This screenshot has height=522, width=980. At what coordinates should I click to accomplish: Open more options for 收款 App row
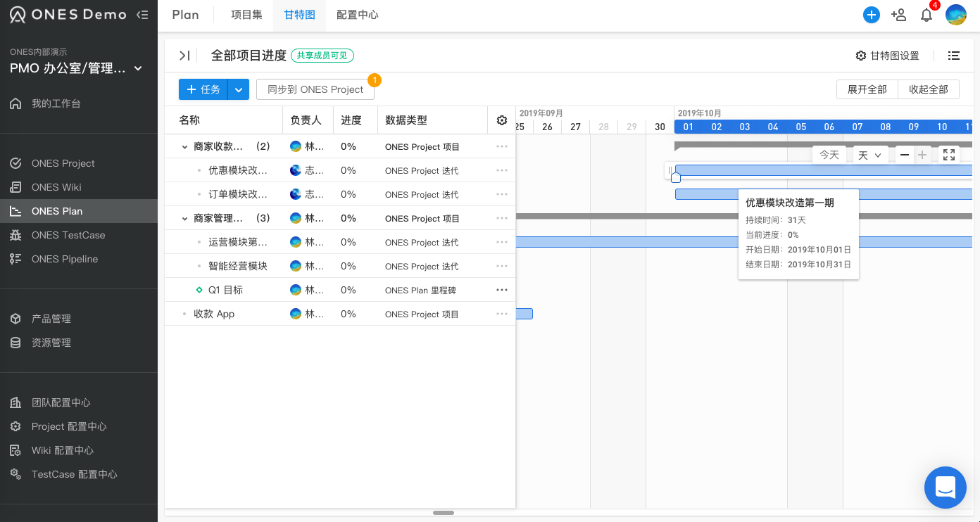[x=502, y=314]
